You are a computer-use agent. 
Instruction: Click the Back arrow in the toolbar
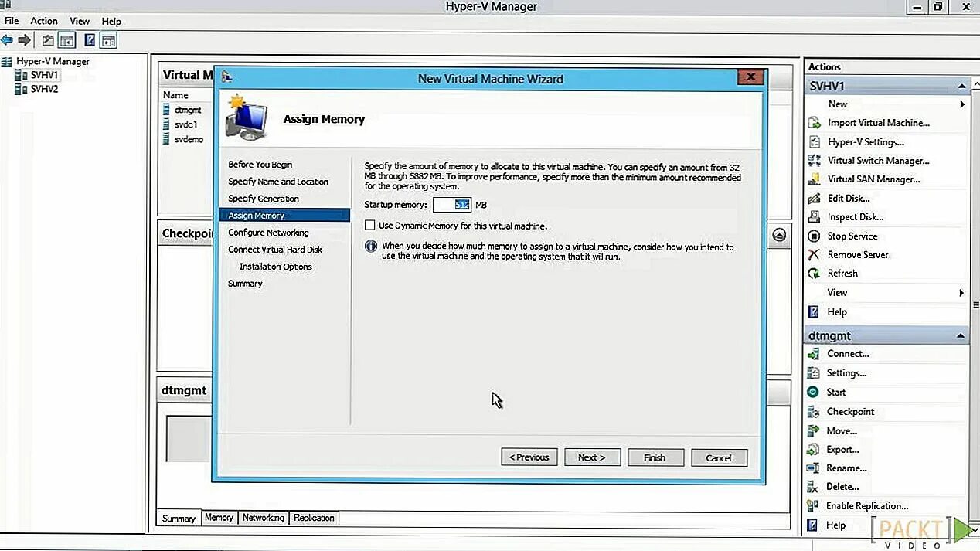(x=7, y=40)
